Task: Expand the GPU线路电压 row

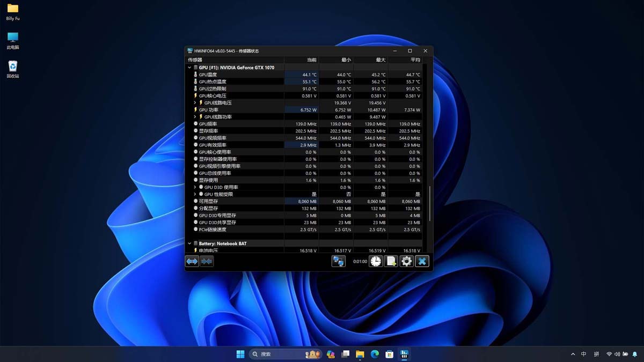Action: [x=195, y=103]
